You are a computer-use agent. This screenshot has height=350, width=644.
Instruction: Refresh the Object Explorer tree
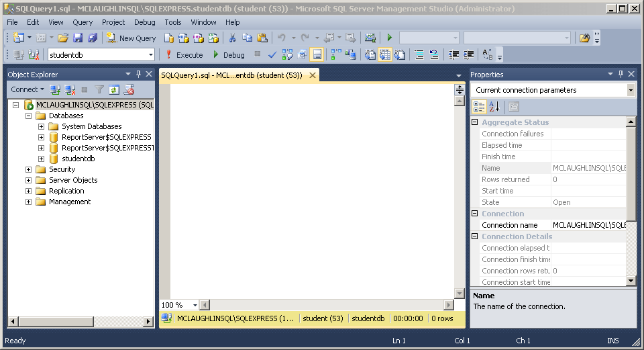click(114, 89)
